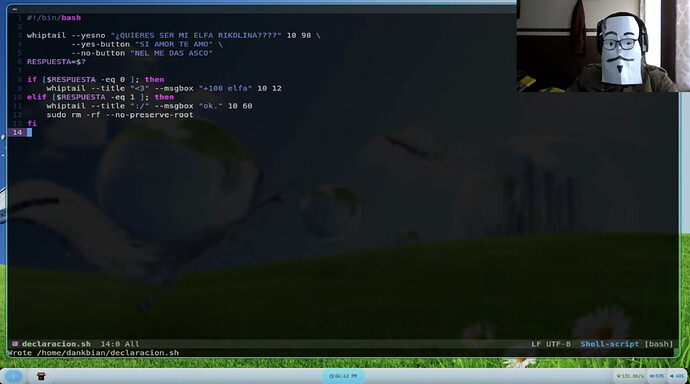Click the "SI AMOR TE AMO" string
This screenshot has width=690, height=384.
(x=174, y=44)
